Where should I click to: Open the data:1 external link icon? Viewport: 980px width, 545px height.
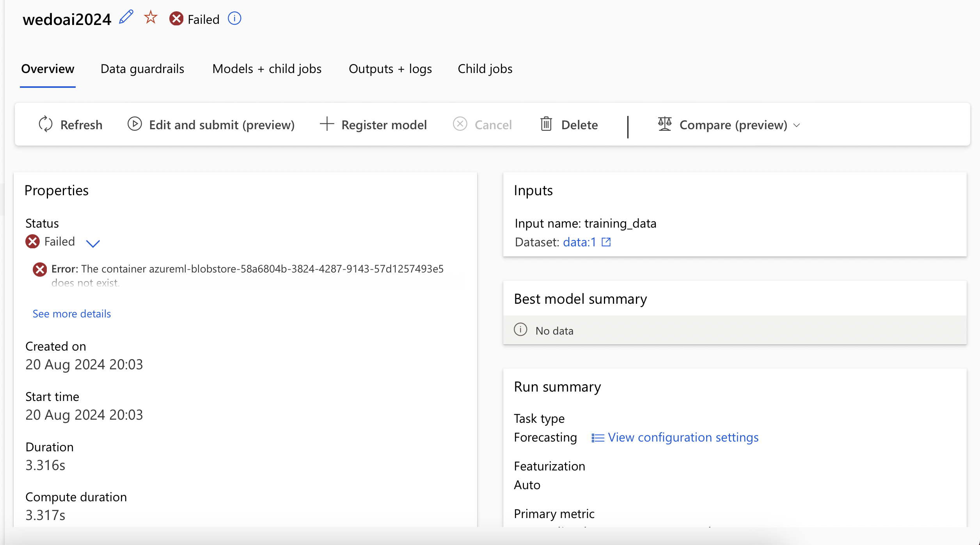tap(606, 242)
